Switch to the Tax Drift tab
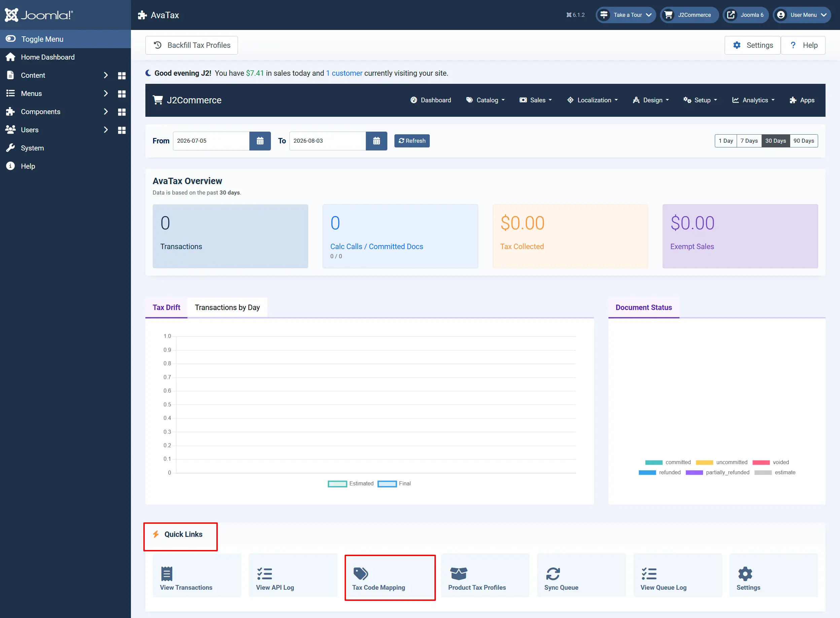This screenshot has height=618, width=840. coord(167,308)
